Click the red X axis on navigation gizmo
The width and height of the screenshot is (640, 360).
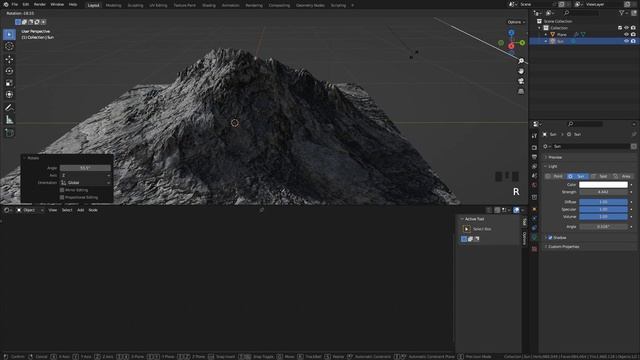[511, 46]
